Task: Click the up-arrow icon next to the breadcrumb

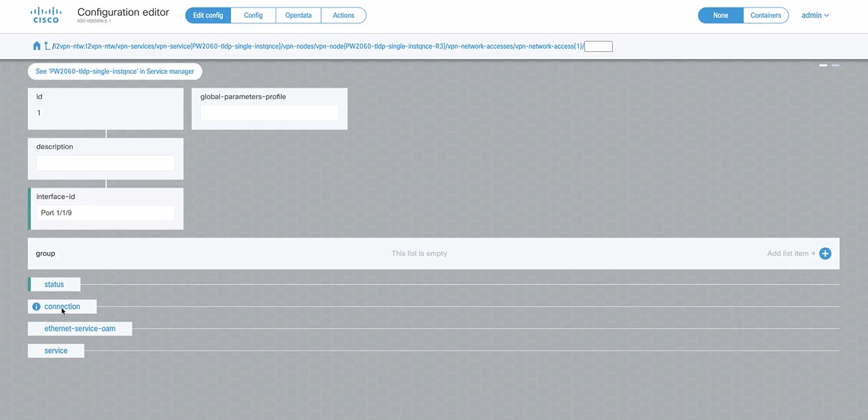Action: [46, 46]
